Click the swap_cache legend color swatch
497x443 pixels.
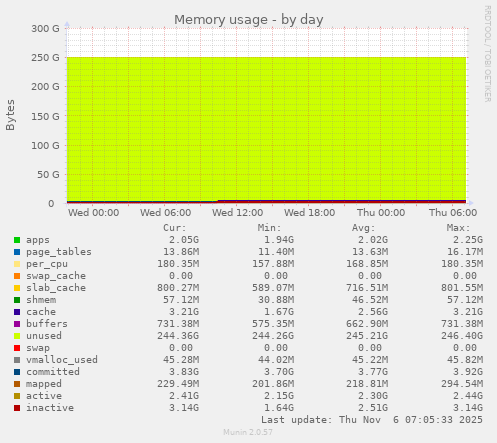(17, 276)
